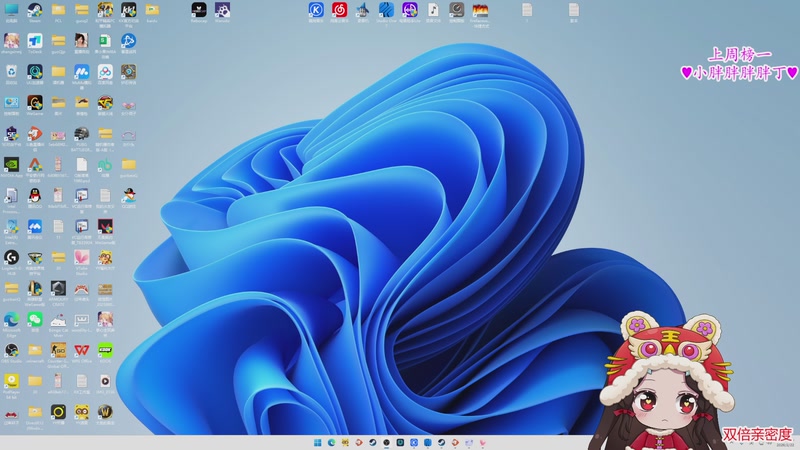Select the Recycle Bin icon

pos(11,72)
